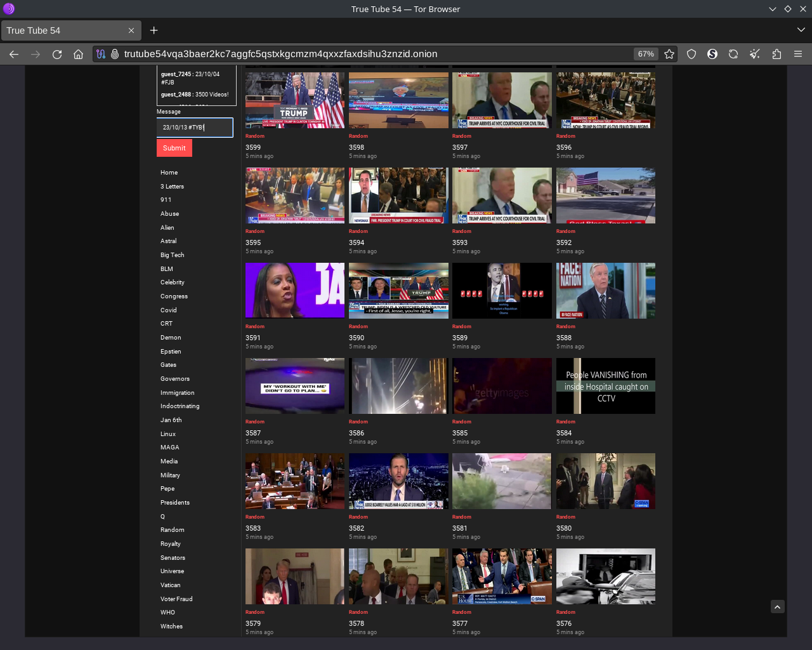Open the Voter Fraud category
Viewport: 812px width, 650px height.
(176, 599)
